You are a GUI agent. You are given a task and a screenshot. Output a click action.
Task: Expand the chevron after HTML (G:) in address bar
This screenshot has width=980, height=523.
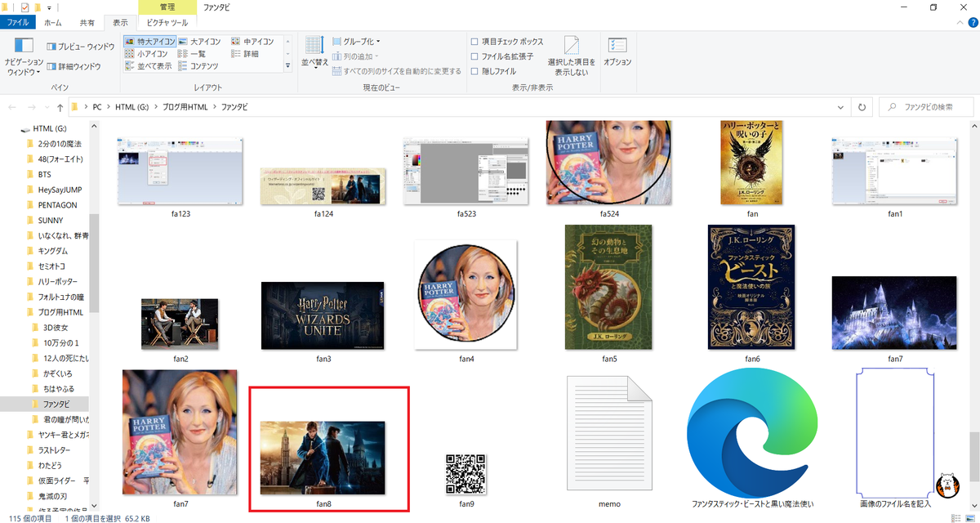pyautogui.click(x=157, y=107)
